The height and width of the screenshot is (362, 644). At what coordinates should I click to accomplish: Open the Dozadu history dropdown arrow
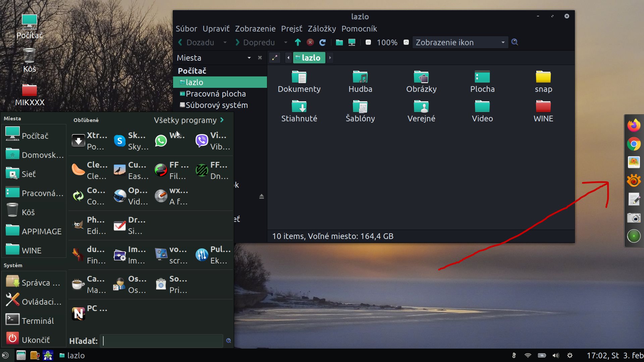click(225, 42)
